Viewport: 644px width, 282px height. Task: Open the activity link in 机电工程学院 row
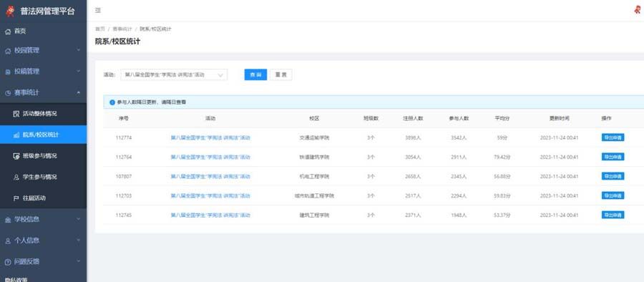(x=210, y=176)
